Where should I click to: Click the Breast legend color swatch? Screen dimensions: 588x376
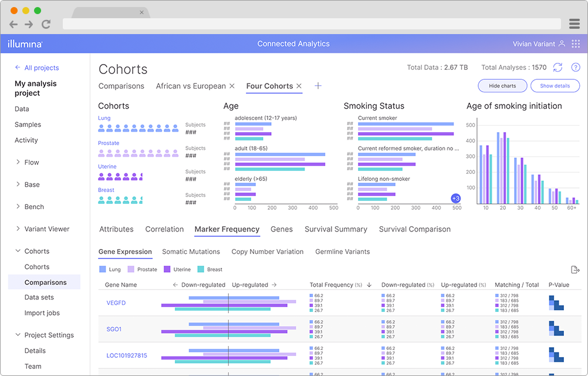201,269
